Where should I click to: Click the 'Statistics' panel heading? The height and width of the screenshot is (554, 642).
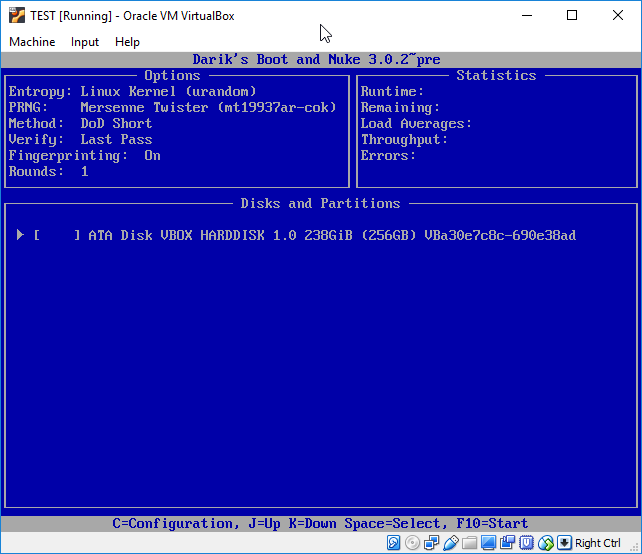click(x=496, y=75)
